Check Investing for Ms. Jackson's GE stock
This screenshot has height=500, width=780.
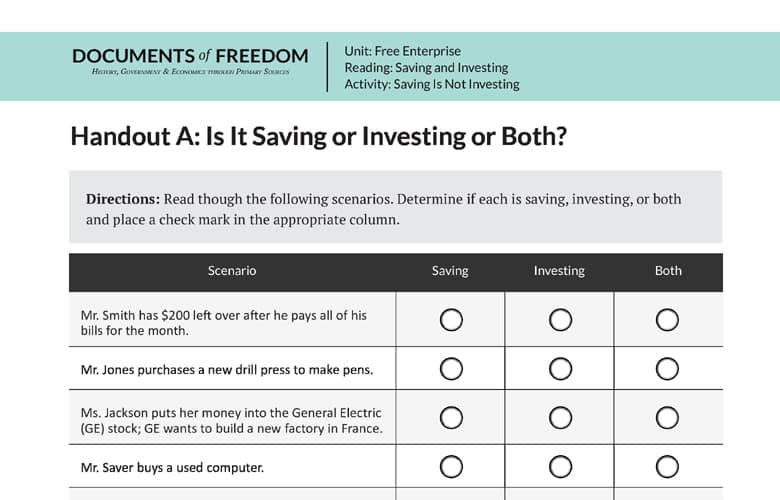click(x=561, y=417)
